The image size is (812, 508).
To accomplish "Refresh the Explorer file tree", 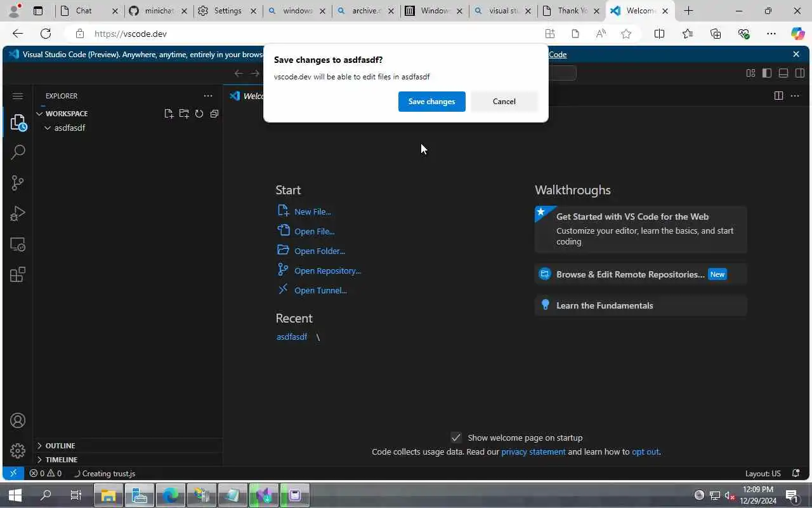I will click(199, 114).
